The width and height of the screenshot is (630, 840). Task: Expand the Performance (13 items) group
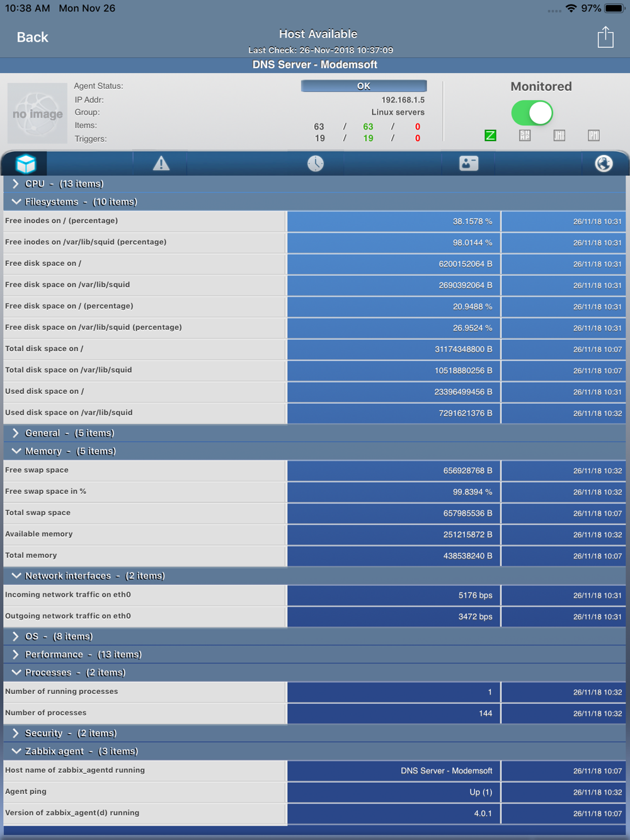[315, 655]
